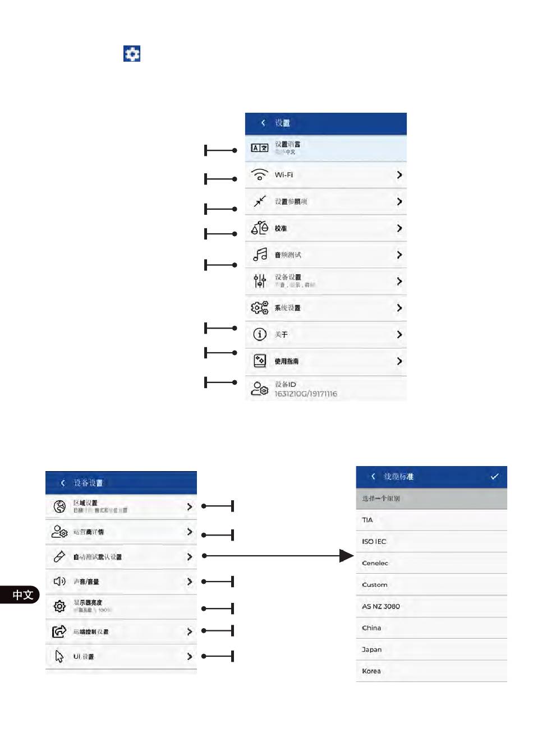Click the speaker sound volume icon
The height and width of the screenshot is (756, 533).
pos(59,581)
